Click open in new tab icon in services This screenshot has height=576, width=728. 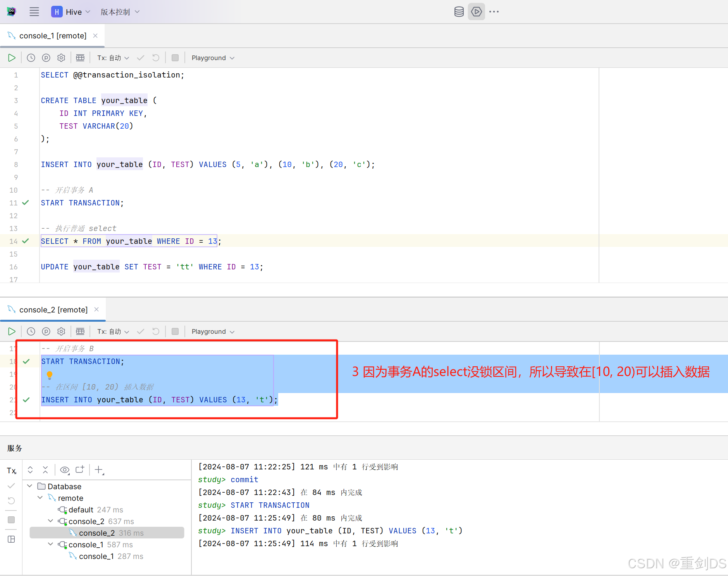point(80,470)
